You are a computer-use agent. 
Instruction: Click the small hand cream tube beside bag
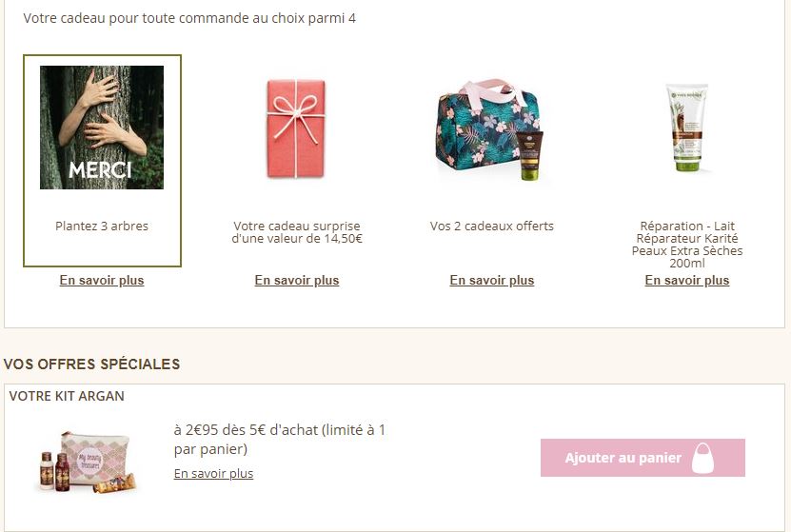[x=529, y=155]
